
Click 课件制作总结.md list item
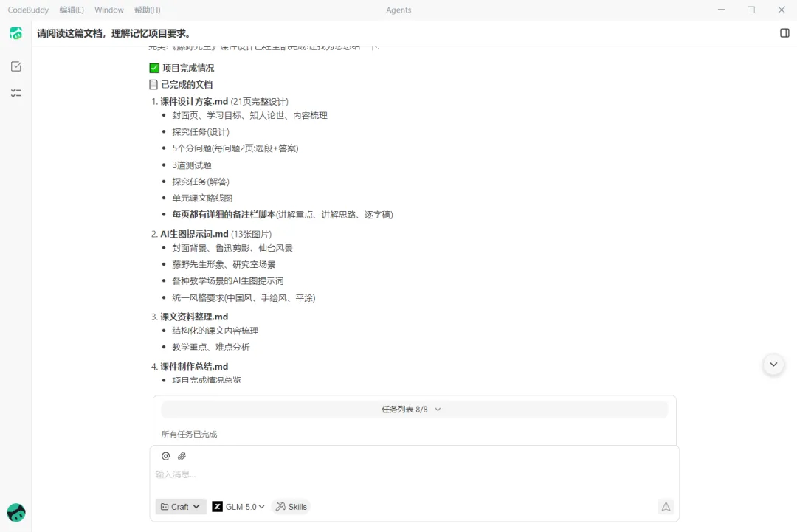[194, 367]
